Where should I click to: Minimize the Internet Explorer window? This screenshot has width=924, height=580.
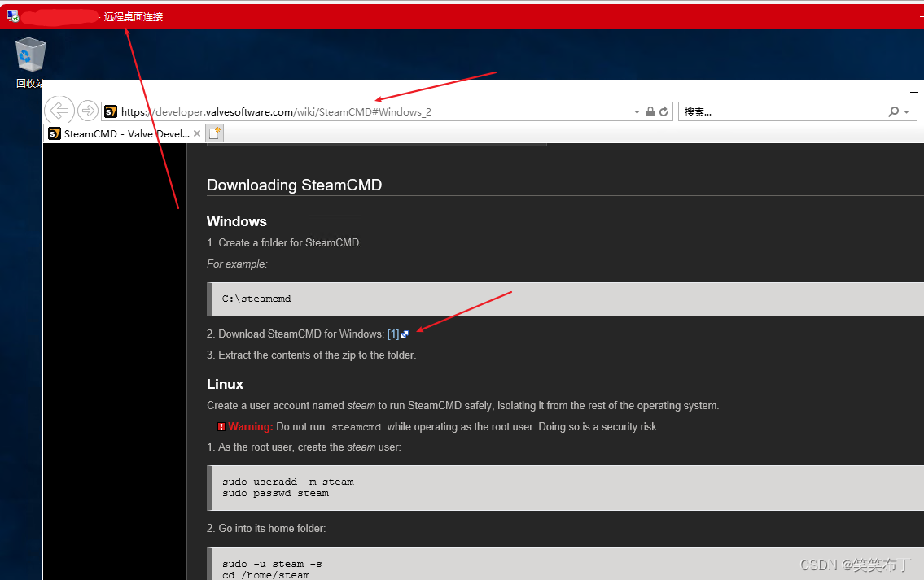pyautogui.click(x=913, y=92)
